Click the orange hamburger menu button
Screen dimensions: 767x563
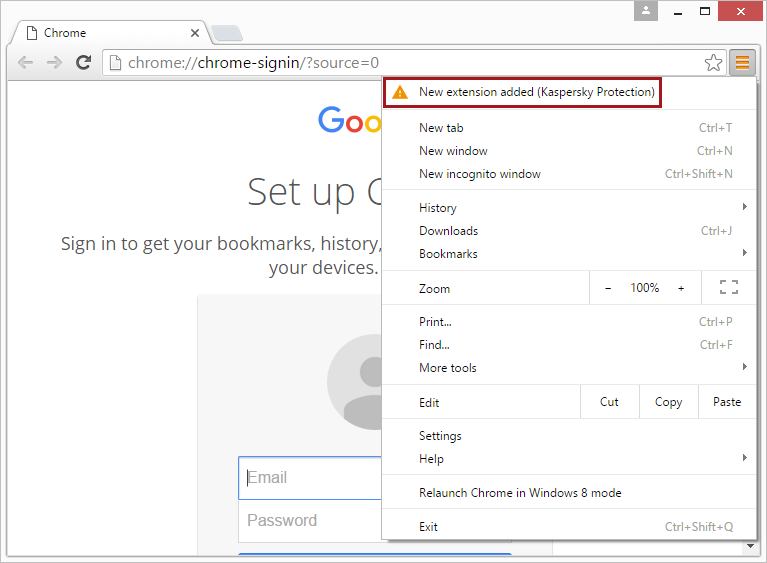[x=742, y=63]
